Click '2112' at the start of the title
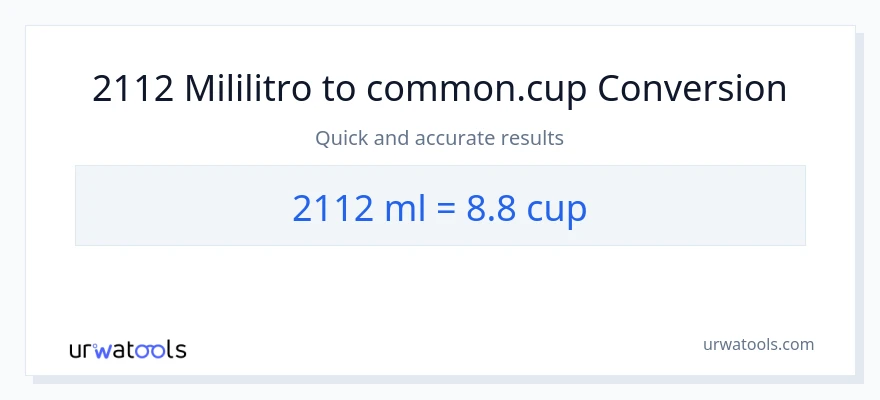The image size is (880, 400). pos(133,90)
